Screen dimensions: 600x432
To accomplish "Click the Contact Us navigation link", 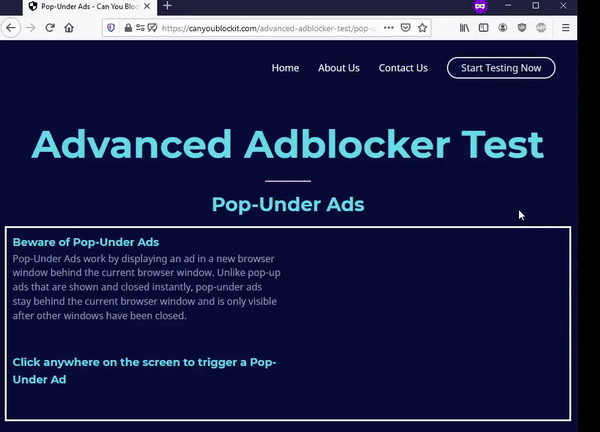I will pyautogui.click(x=403, y=68).
